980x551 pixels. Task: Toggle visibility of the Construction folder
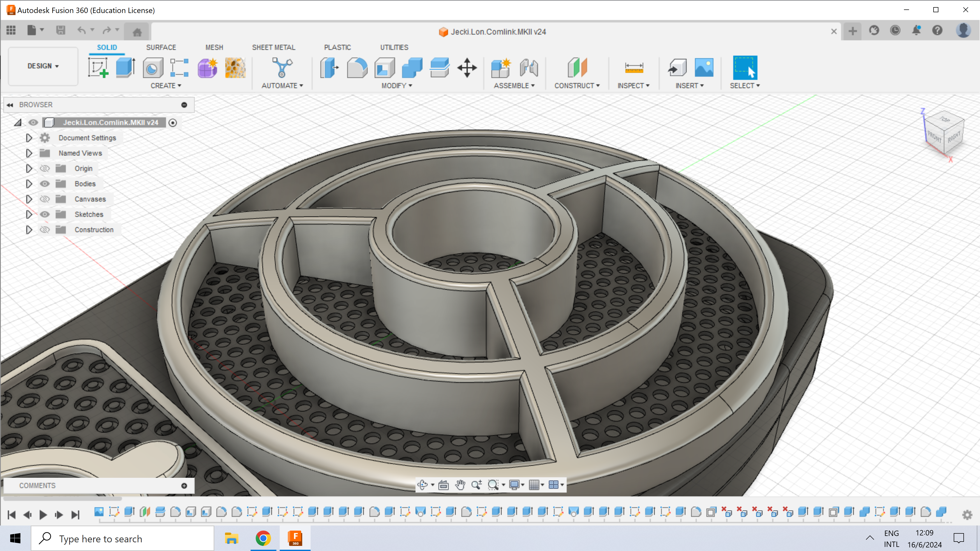click(45, 230)
